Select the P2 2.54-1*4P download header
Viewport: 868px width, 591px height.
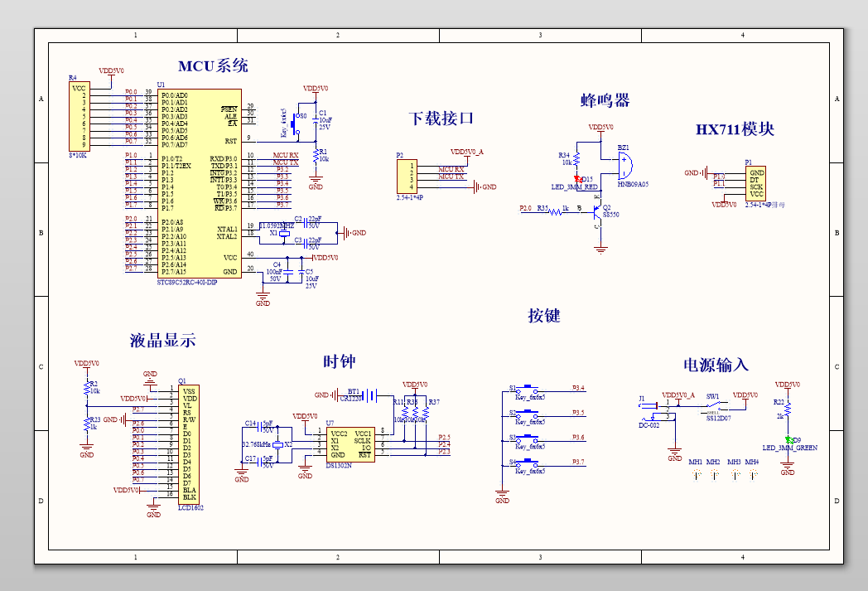tap(407, 176)
